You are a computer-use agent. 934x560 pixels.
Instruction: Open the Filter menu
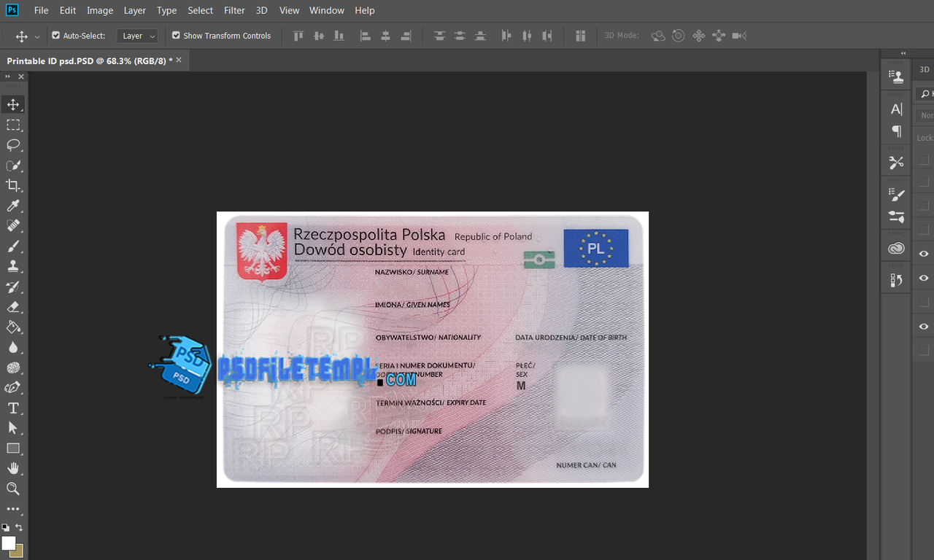234,10
